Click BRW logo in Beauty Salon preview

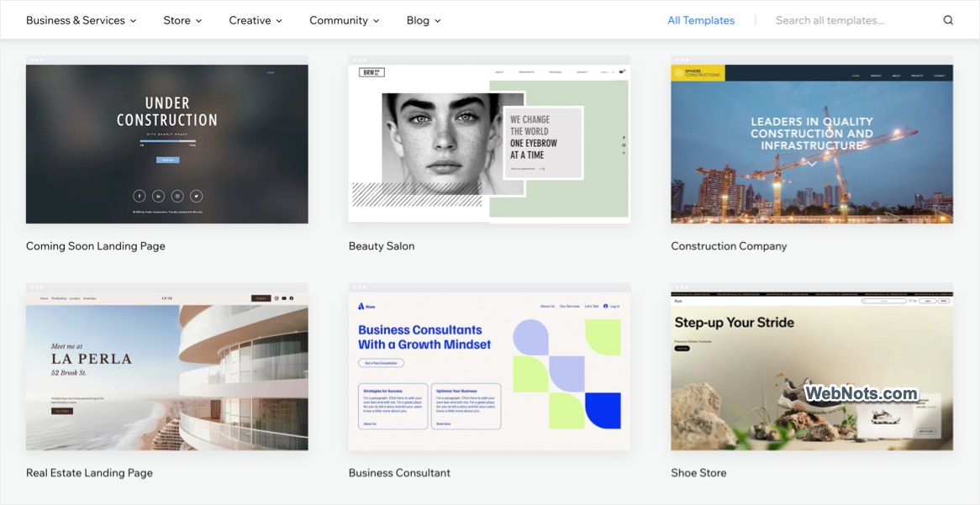pyautogui.click(x=371, y=72)
